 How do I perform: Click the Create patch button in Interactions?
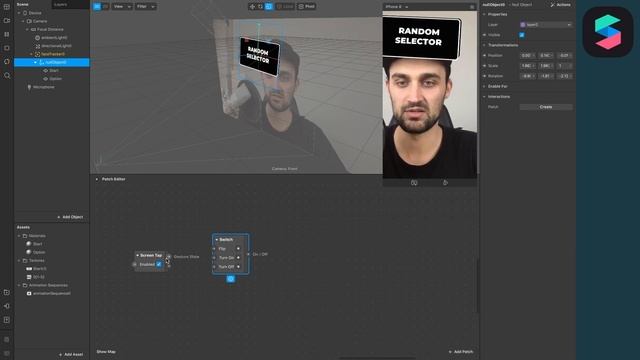tap(546, 107)
